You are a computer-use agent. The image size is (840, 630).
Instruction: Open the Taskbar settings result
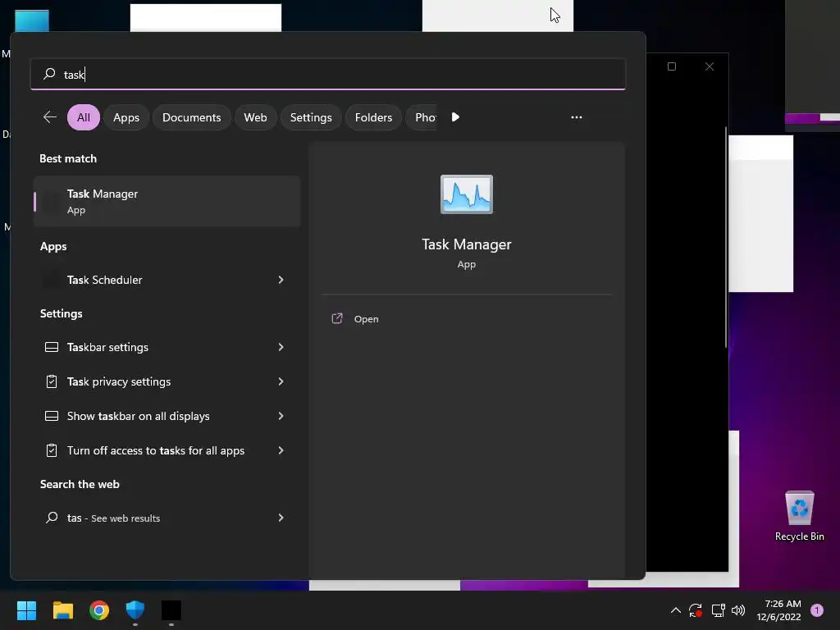point(167,347)
